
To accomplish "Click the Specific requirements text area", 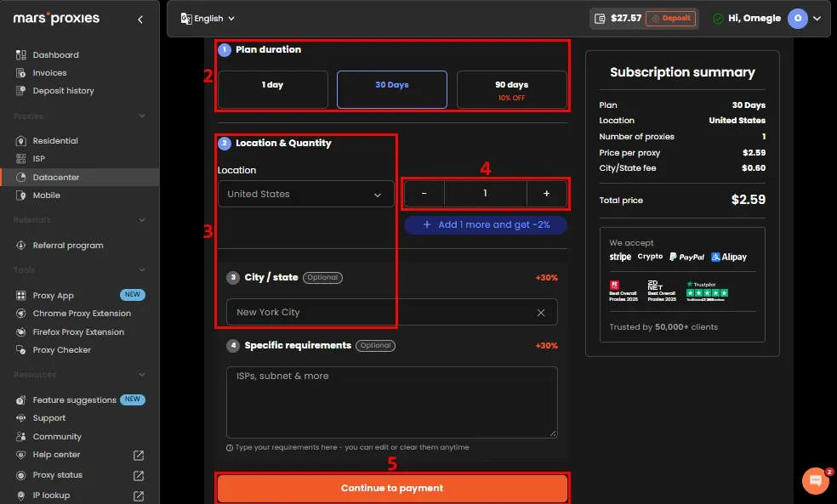I will [x=392, y=402].
